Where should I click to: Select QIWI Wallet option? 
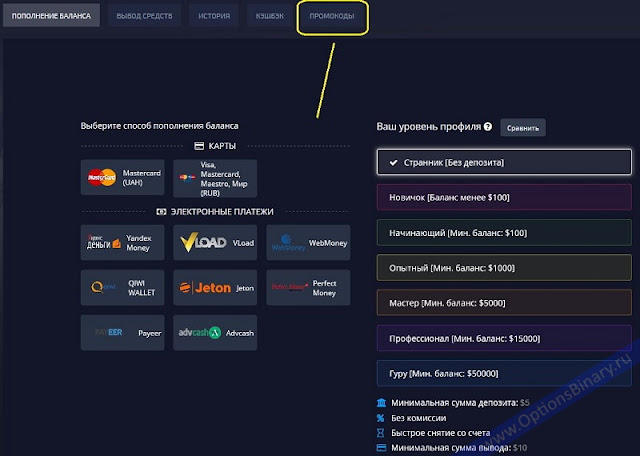coord(122,287)
